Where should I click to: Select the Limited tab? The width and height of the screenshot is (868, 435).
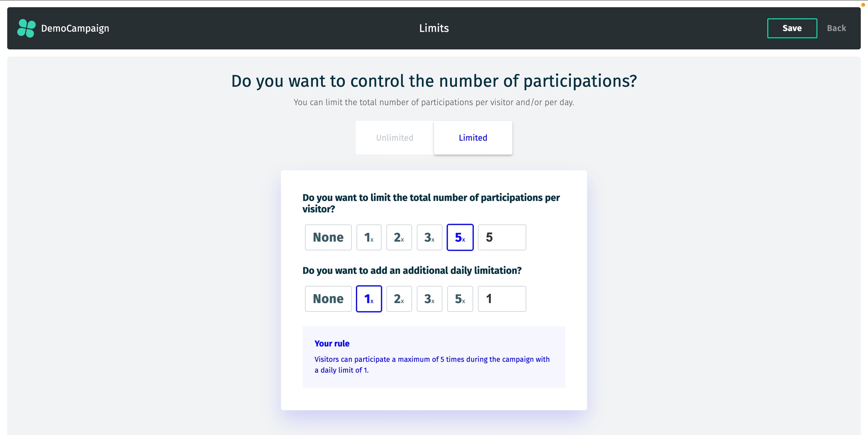tap(473, 138)
